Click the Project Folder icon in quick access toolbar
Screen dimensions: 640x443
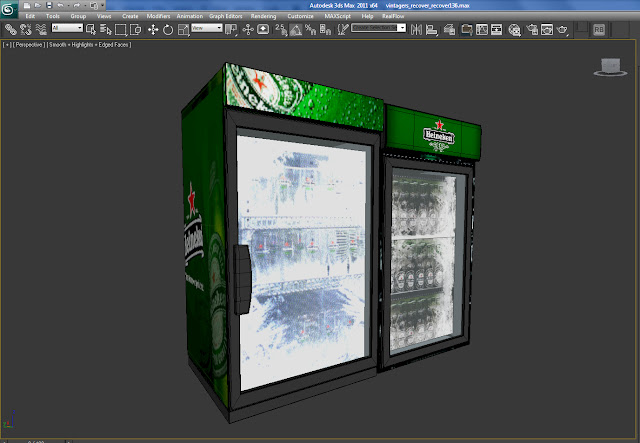click(93, 6)
